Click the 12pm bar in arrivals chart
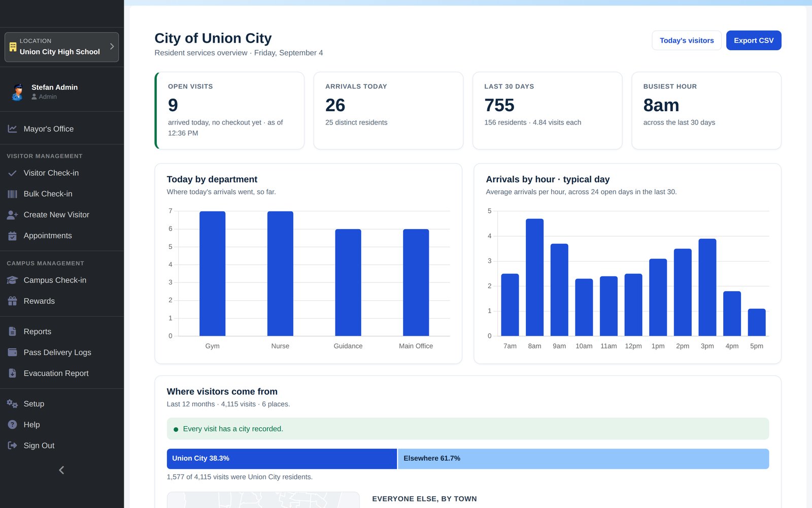The image size is (812, 508). click(x=633, y=305)
